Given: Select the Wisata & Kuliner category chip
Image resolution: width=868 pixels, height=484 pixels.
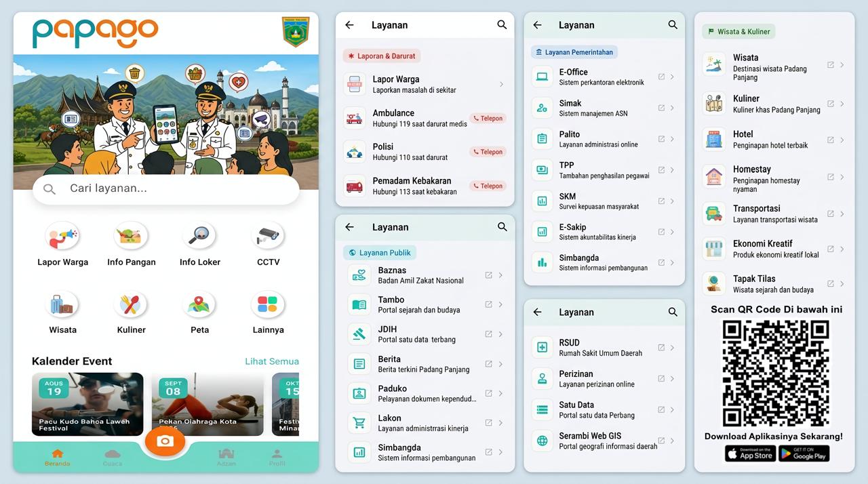Looking at the screenshot, I should [738, 31].
